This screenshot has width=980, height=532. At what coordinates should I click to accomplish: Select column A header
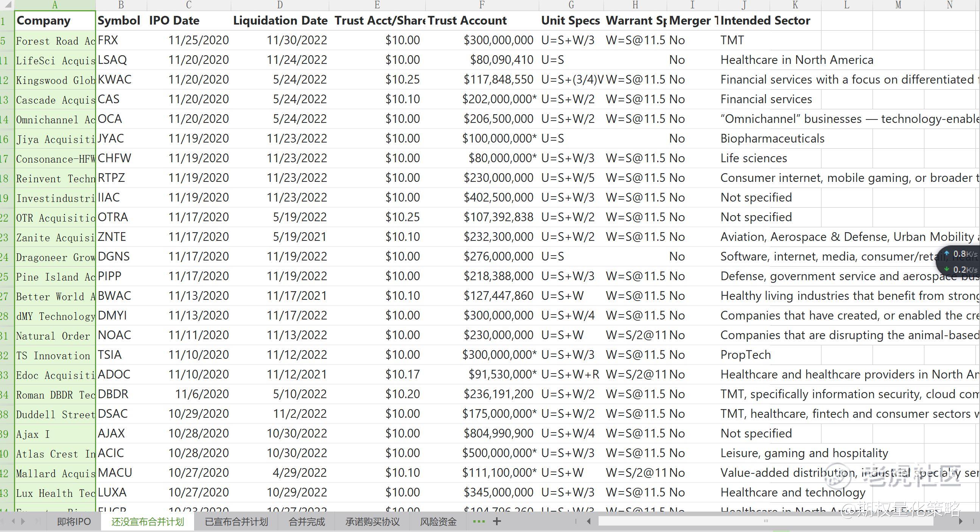tap(55, 5)
